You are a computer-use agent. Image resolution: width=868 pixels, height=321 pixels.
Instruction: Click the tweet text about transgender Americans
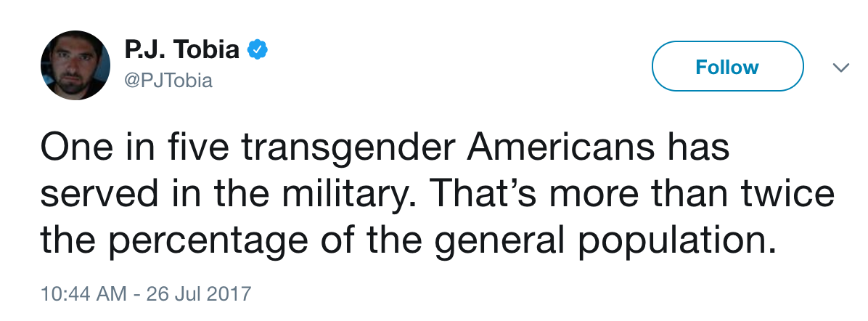click(x=435, y=194)
